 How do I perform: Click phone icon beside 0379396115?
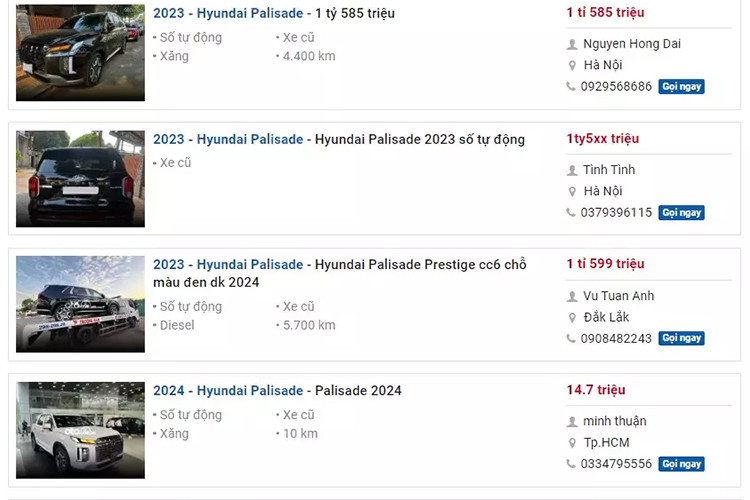click(571, 213)
